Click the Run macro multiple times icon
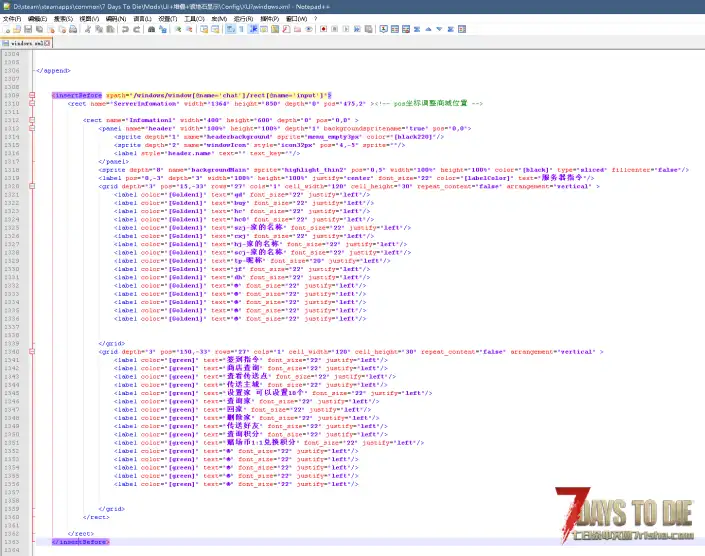 [x=357, y=29]
